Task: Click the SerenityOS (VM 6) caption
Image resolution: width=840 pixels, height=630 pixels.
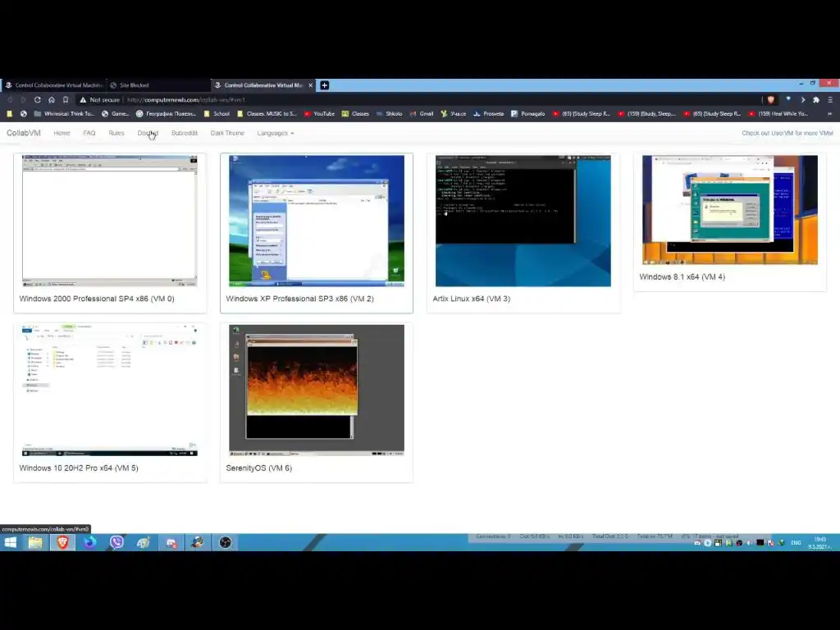Action: coord(258,468)
